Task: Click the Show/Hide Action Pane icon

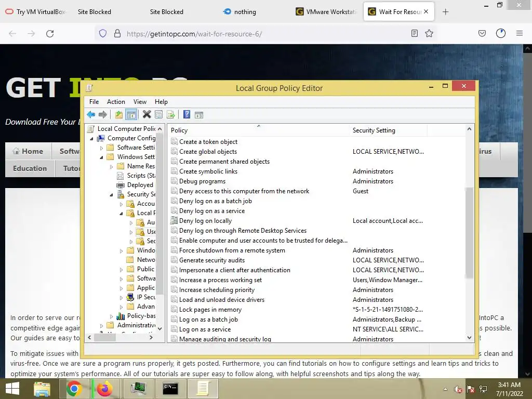Action: (x=199, y=115)
